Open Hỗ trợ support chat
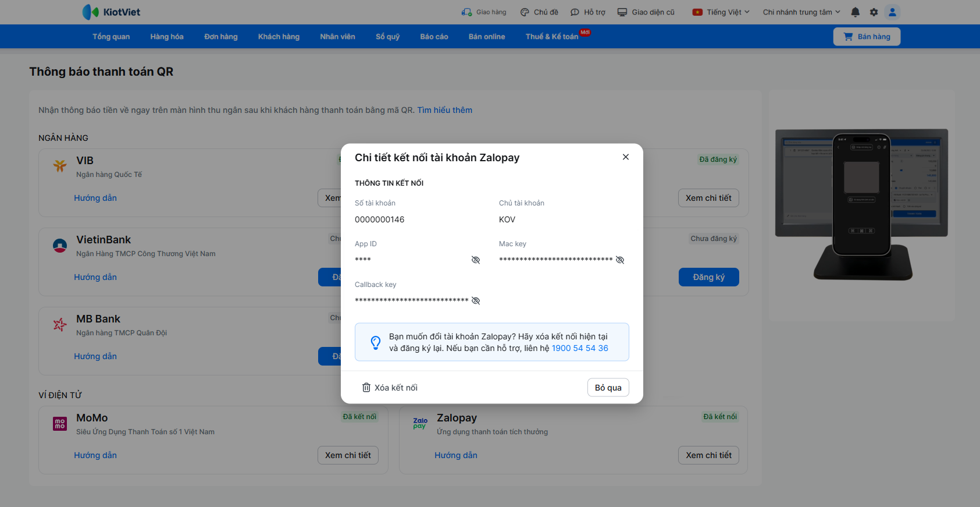The width and height of the screenshot is (980, 507). coord(588,12)
